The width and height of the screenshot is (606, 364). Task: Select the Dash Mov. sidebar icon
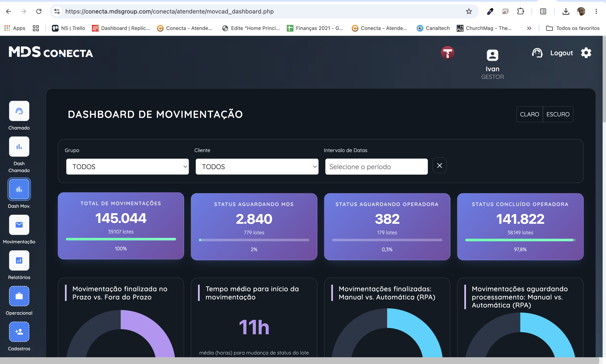point(19,189)
